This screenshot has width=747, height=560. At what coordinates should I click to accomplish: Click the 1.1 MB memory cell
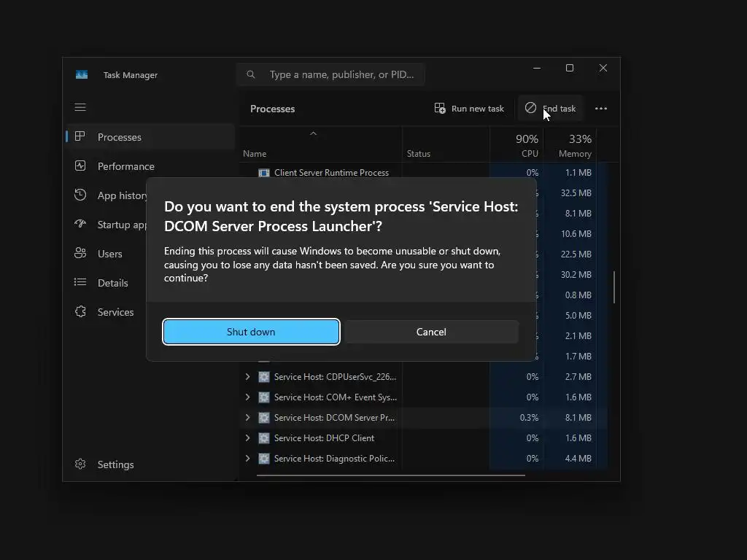(570, 172)
